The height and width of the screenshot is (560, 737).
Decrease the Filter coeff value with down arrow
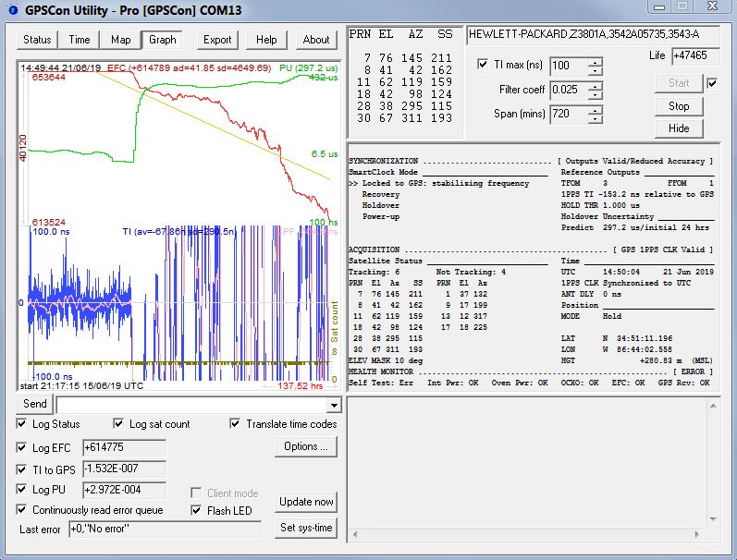595,94
